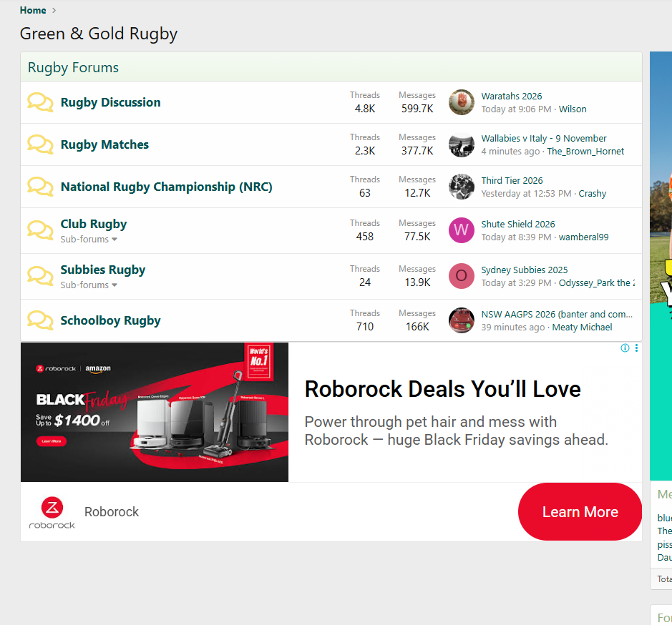Click Wilson's avatar beside Waratahs 2026

coord(462,102)
